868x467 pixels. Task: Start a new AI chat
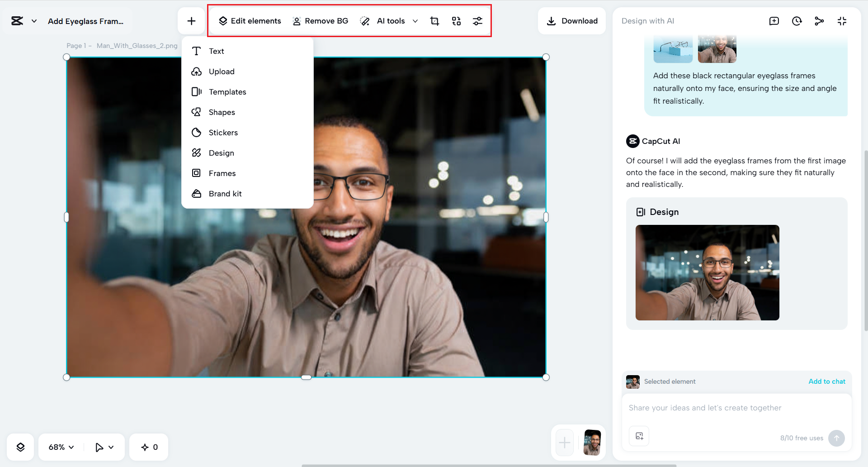[774, 21]
